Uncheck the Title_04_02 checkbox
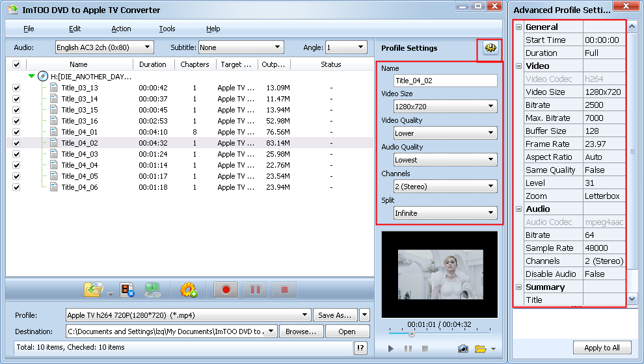Viewport: 644px width, 364px height. [16, 143]
